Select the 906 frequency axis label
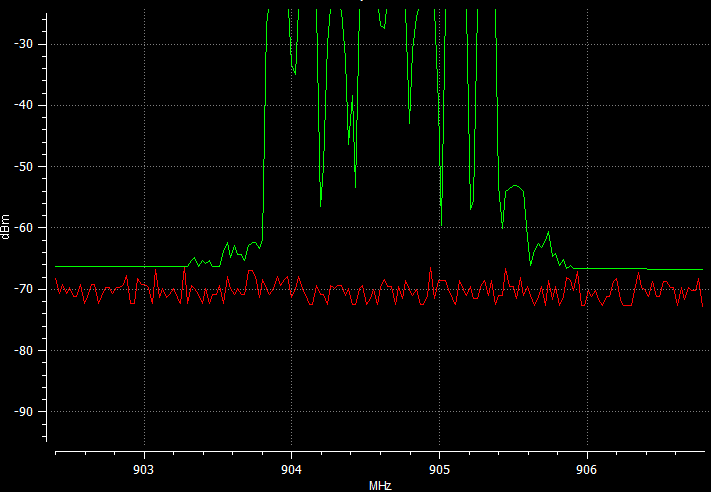This screenshot has height=492, width=711. [587, 470]
